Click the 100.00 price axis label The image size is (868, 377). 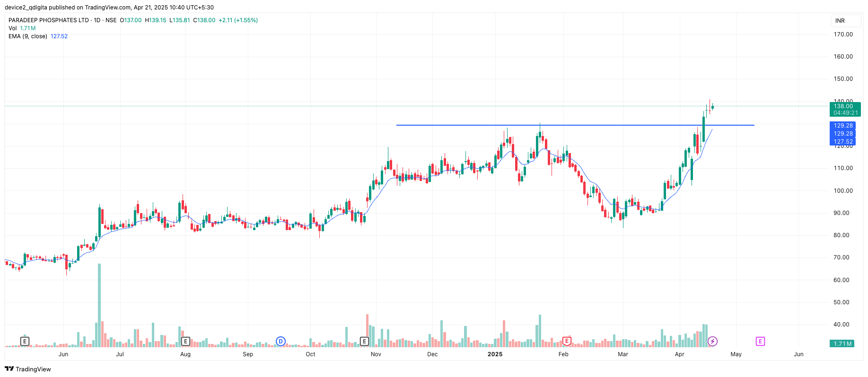843,191
